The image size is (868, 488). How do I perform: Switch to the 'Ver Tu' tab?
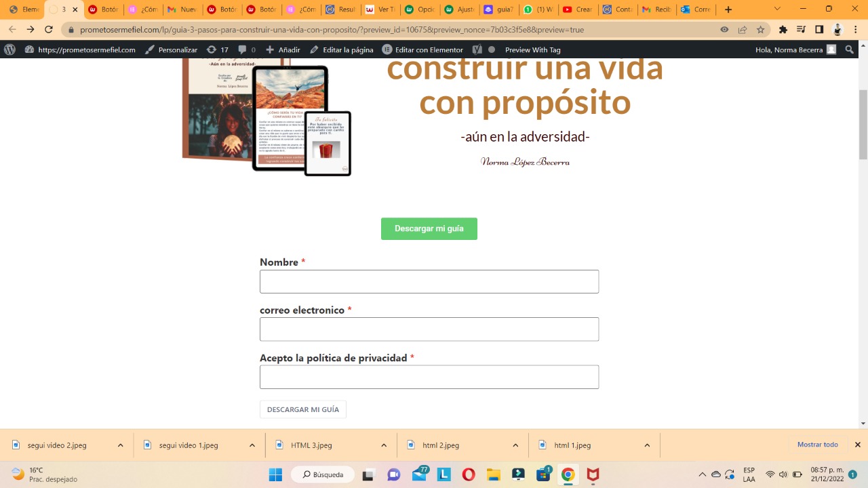(x=380, y=9)
